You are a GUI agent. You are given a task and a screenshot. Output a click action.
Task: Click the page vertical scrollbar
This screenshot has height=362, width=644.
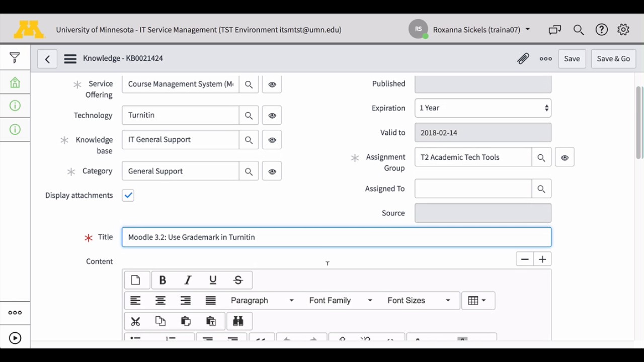pos(639,123)
